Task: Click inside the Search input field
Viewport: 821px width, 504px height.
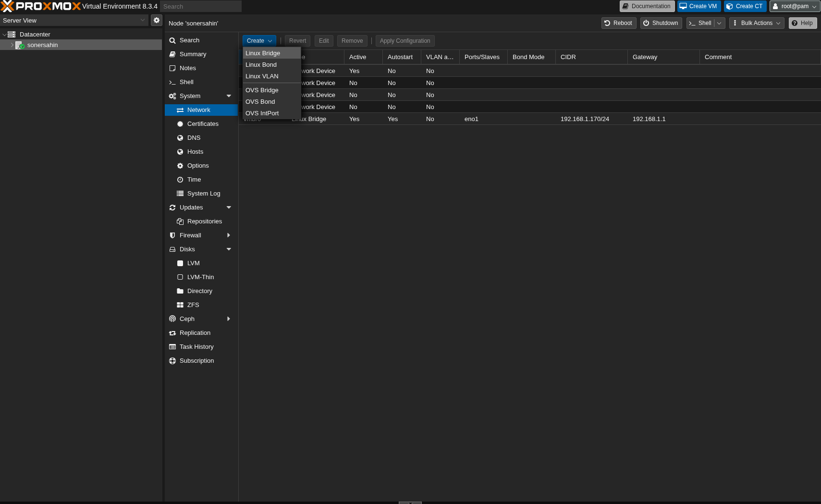Action: click(201, 6)
